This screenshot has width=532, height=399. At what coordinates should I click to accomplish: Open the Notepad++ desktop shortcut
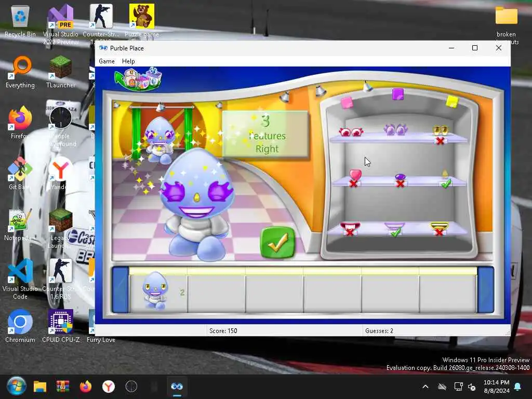(20, 224)
